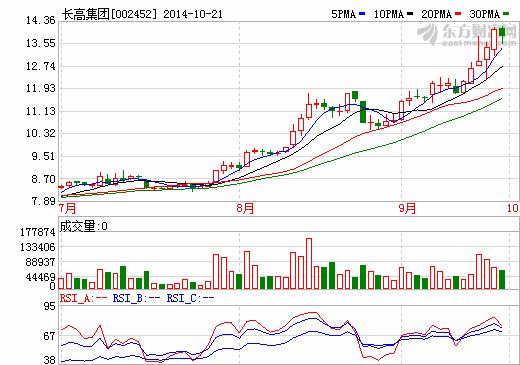Click the 9月 month label
The height and width of the screenshot is (365, 520).
[407, 209]
